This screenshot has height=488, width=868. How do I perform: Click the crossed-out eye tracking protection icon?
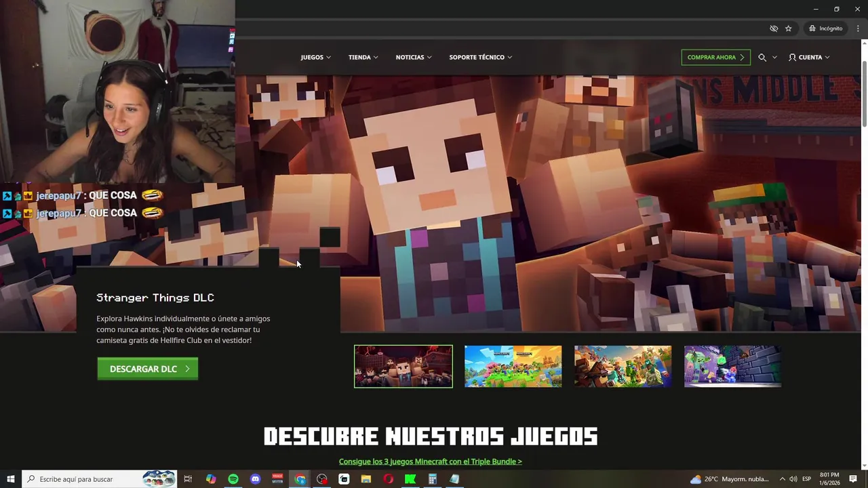click(x=774, y=28)
